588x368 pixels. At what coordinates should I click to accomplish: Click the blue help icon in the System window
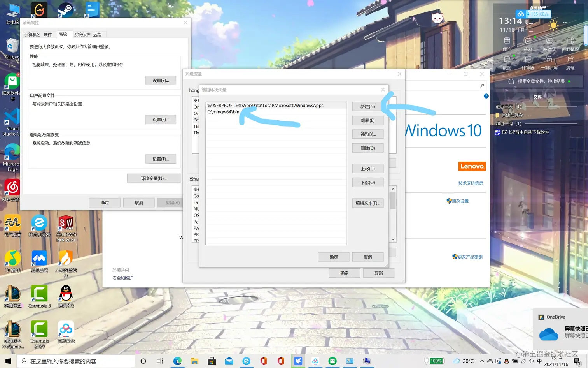[486, 96]
